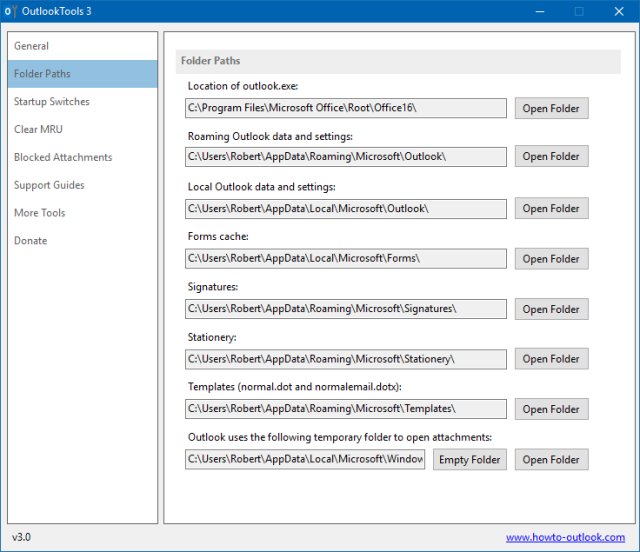Image resolution: width=640 pixels, height=552 pixels.
Task: Empty the temporary attachments folder
Action: pos(470,460)
